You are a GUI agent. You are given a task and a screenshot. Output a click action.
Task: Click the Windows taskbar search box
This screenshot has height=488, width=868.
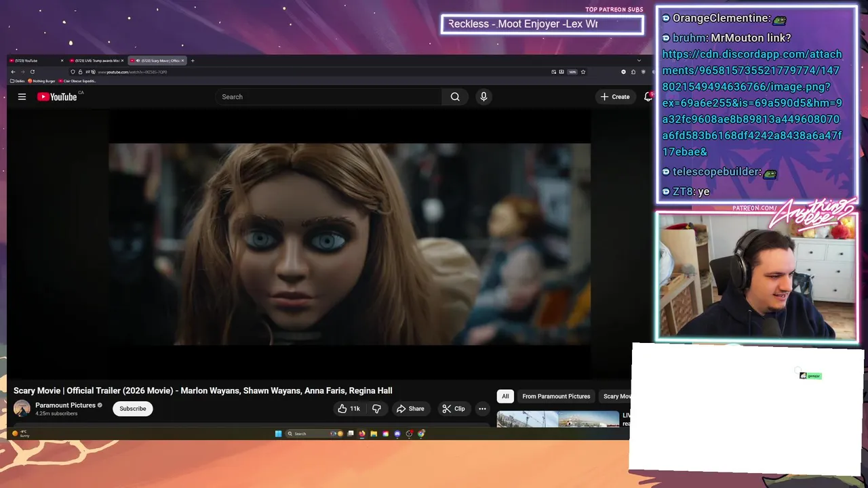(x=315, y=434)
